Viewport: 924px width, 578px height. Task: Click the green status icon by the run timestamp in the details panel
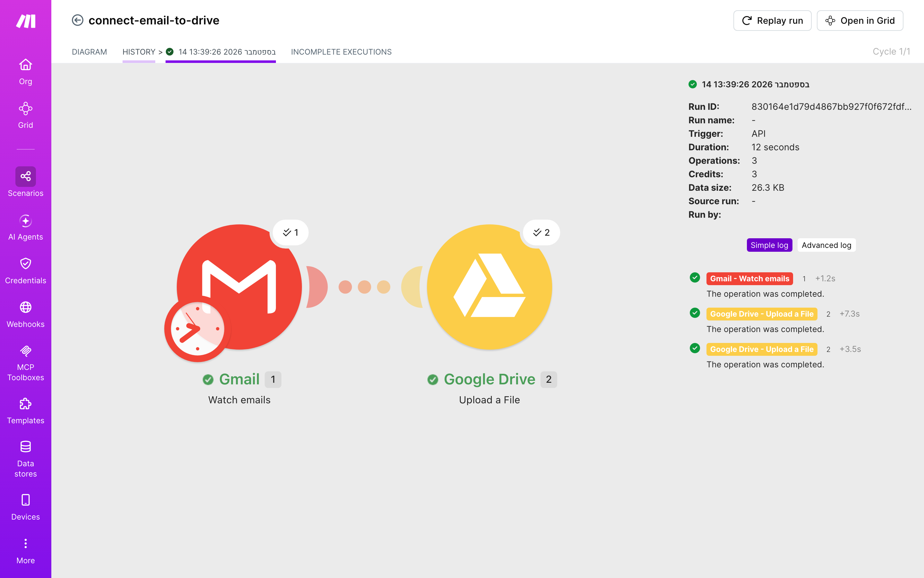[693, 84]
